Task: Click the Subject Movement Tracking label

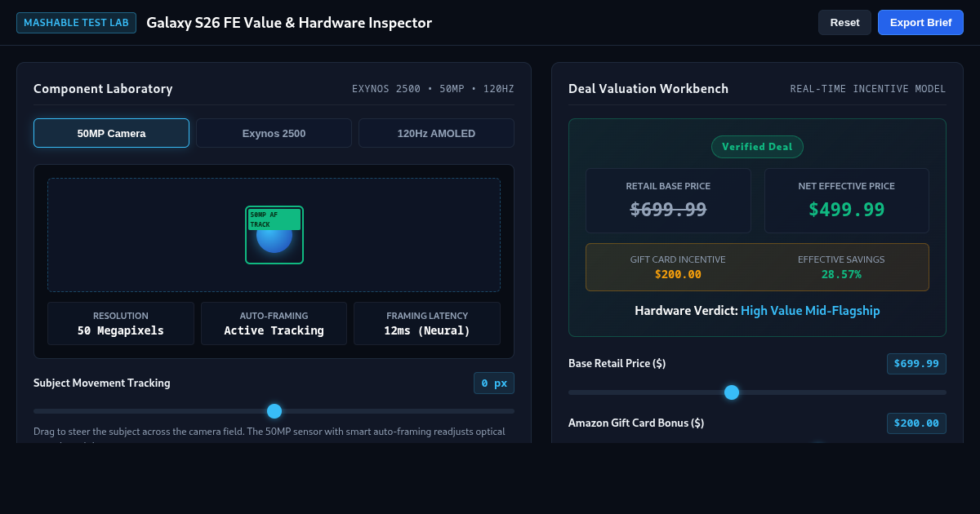Action: [x=102, y=383]
